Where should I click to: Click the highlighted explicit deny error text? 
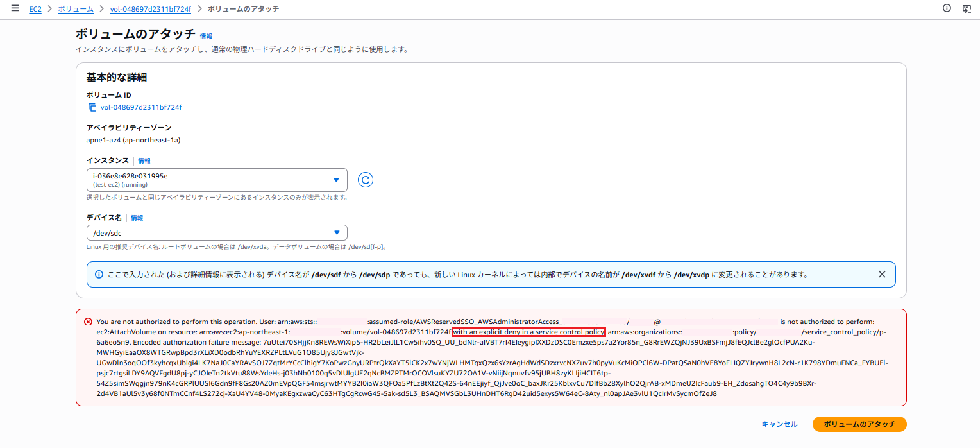click(x=528, y=332)
